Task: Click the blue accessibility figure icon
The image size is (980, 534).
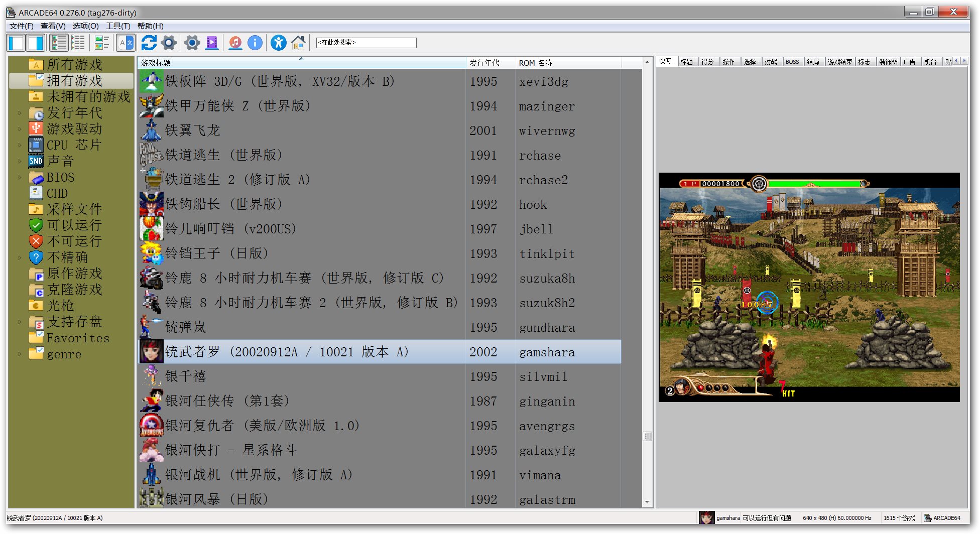Action: click(x=279, y=43)
